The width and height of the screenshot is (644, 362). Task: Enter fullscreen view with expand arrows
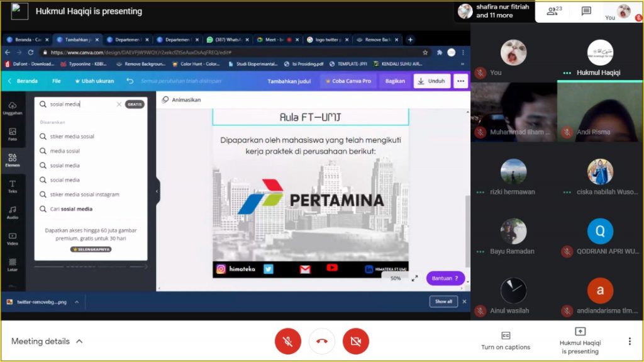tap(415, 278)
